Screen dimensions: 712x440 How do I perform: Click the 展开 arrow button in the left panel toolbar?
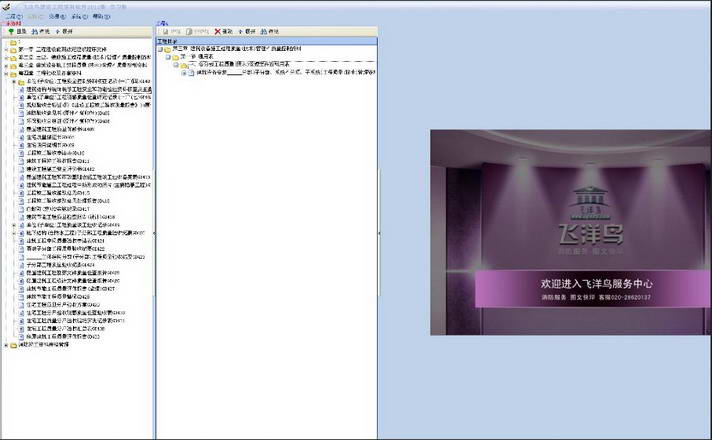coord(64,31)
